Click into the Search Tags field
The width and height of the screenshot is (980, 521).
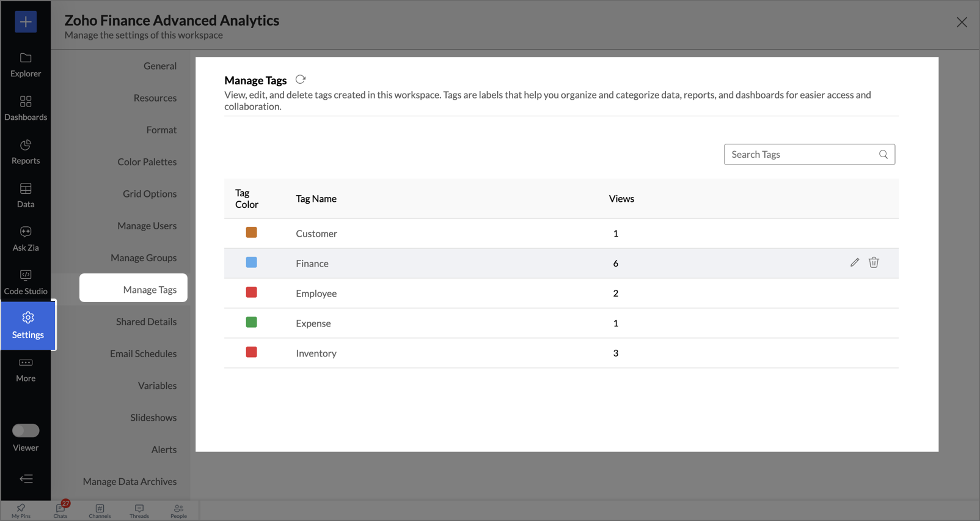click(802, 155)
